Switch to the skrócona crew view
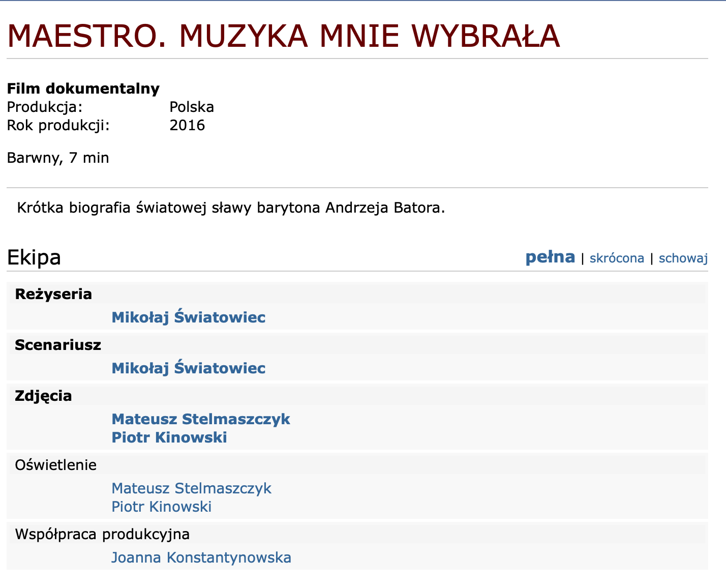The width and height of the screenshot is (726, 588). [616, 258]
